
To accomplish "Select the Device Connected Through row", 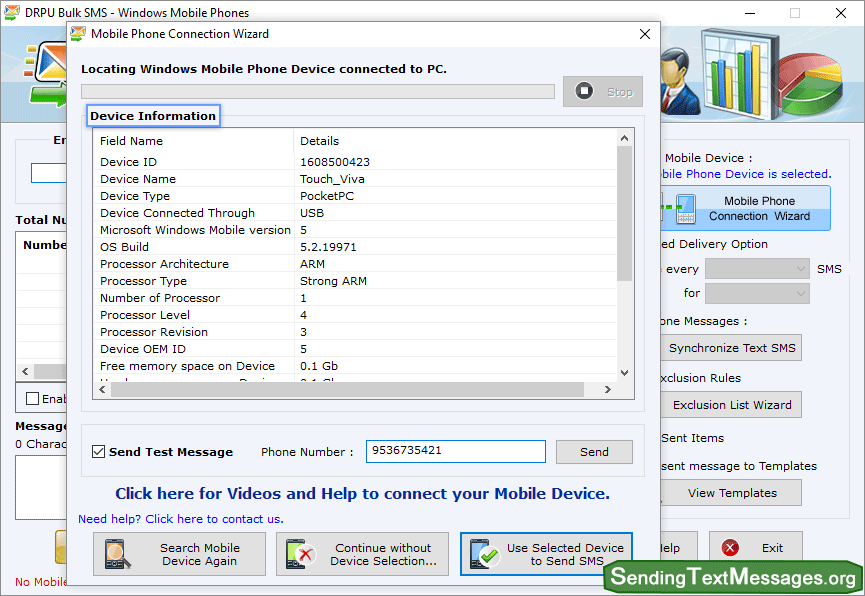I will [x=355, y=213].
